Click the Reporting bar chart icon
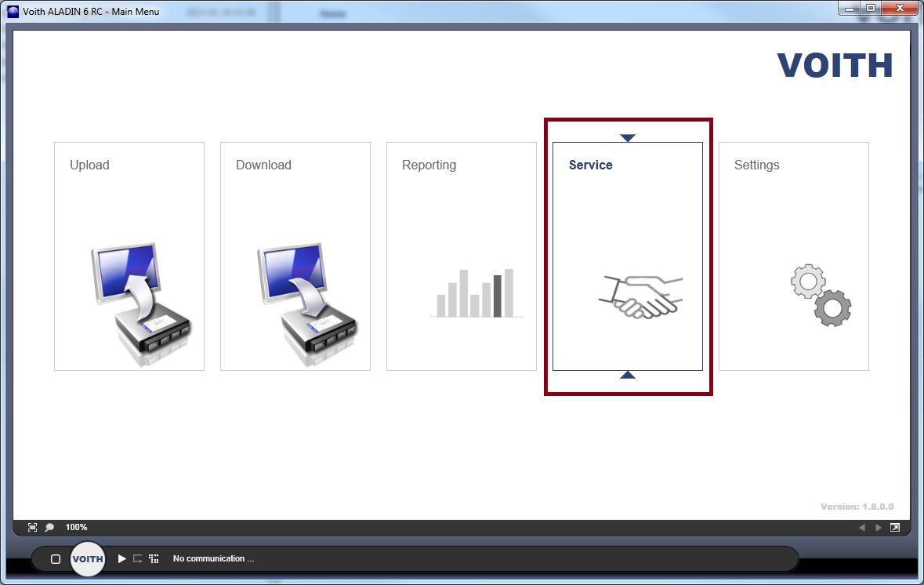Image resolution: width=924 pixels, height=585 pixels. 476,293
